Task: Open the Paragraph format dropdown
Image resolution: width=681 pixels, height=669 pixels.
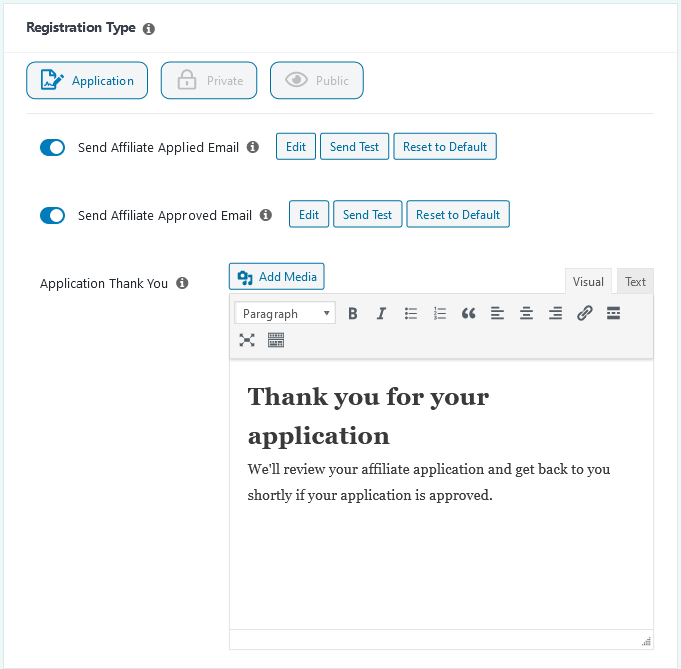Action: click(x=285, y=313)
